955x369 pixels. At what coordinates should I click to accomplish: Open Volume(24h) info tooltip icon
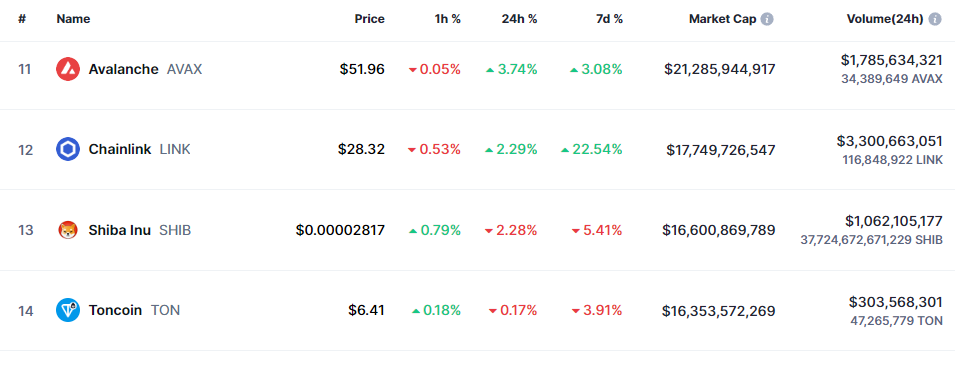(x=935, y=19)
